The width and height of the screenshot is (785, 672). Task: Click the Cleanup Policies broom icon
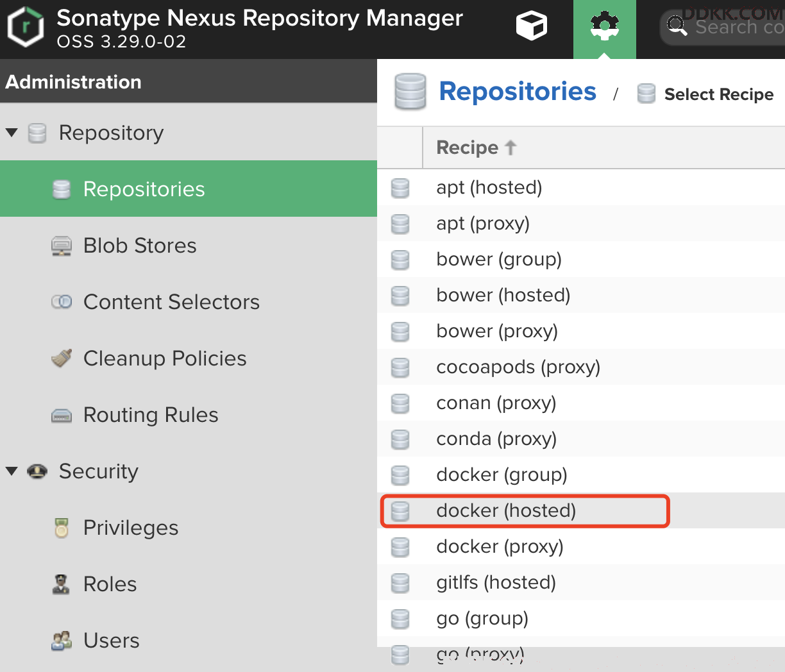62,358
